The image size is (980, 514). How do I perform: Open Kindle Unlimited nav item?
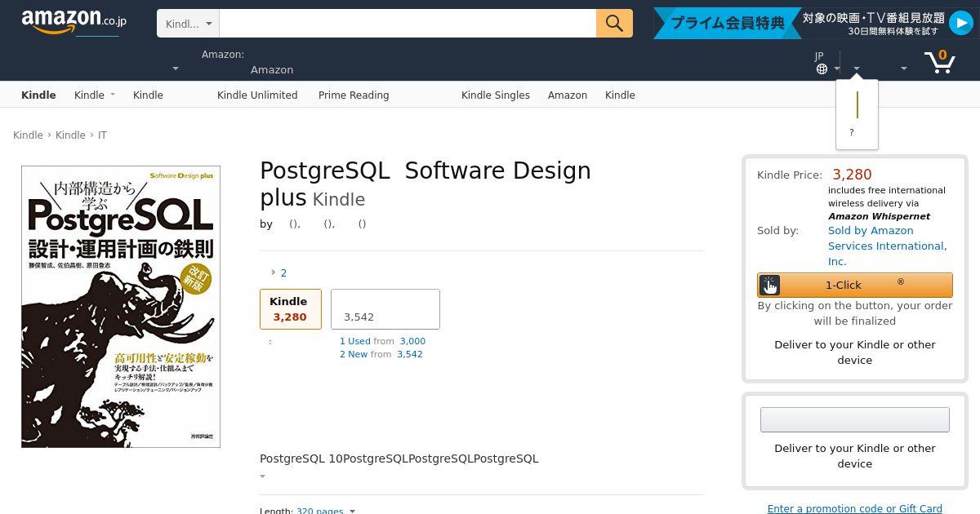point(257,95)
